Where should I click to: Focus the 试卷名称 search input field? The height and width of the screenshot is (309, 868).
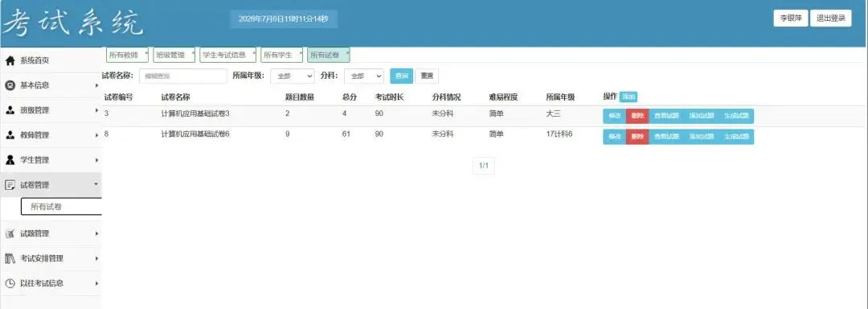pos(182,76)
